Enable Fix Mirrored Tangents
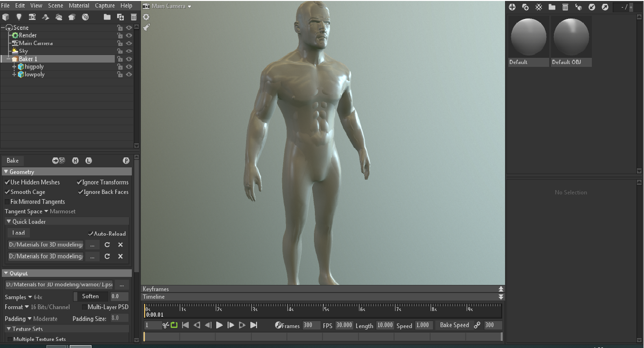644x348 pixels. coord(7,202)
